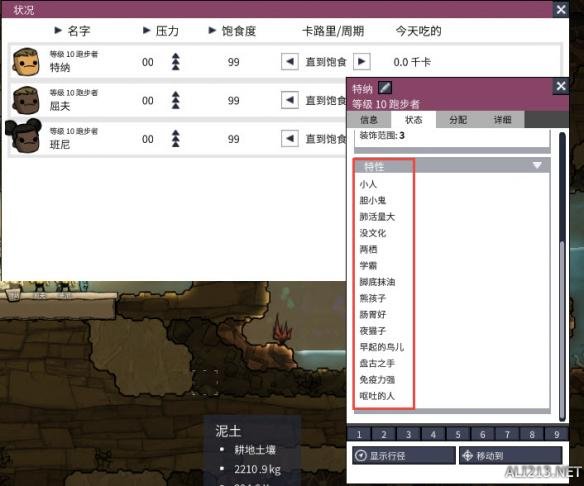This screenshot has width=584, height=486.
Task: Click the 没文化 trait
Action: coord(373,233)
